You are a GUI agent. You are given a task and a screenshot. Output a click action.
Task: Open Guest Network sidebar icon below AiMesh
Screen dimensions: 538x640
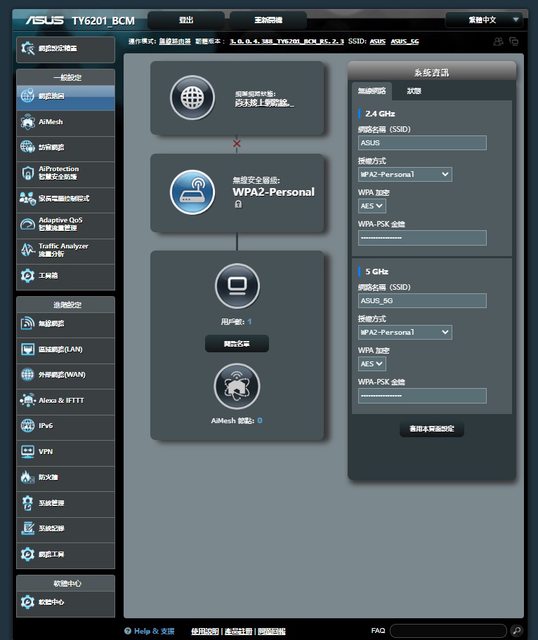tap(27, 147)
